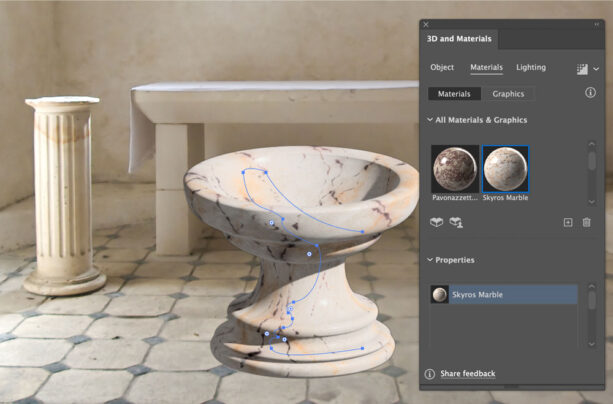Select the Materials toggle button
The width and height of the screenshot is (613, 404).
454,94
